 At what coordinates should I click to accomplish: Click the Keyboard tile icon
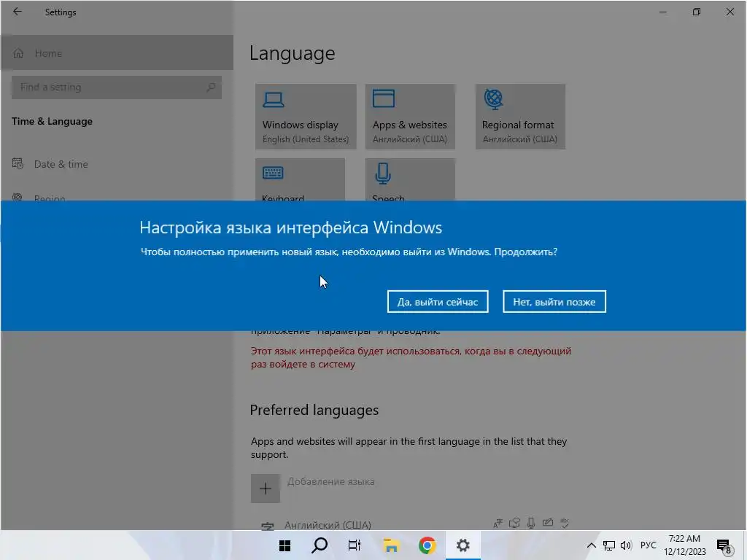click(x=273, y=173)
